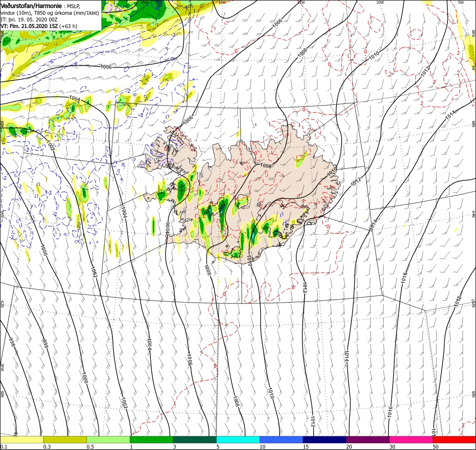The width and height of the screenshot is (476, 450).
Task: Click the dark green 3–5 legend swatch
Action: click(x=195, y=440)
